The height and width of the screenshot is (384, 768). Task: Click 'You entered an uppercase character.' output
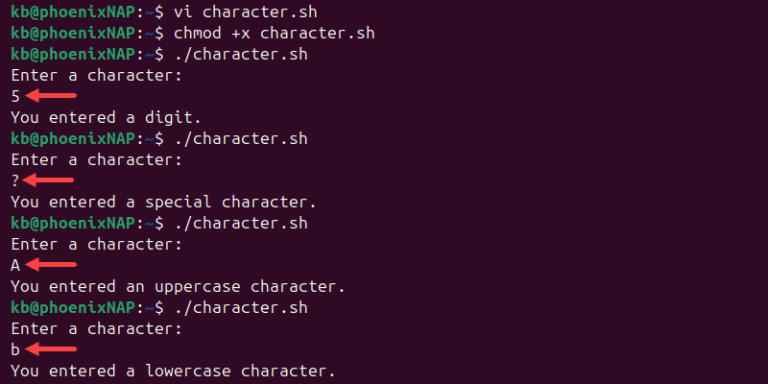coord(178,286)
